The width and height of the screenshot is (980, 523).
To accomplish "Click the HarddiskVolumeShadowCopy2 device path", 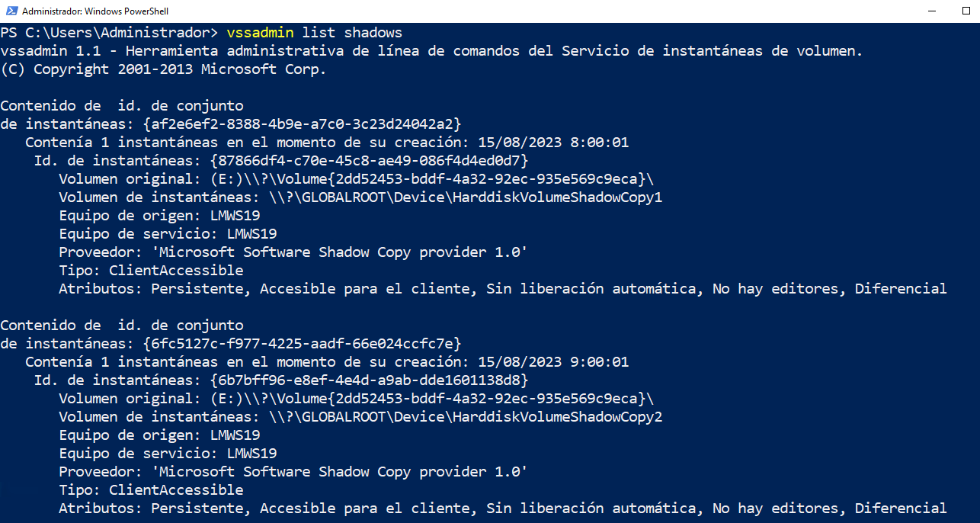I will click(x=465, y=417).
